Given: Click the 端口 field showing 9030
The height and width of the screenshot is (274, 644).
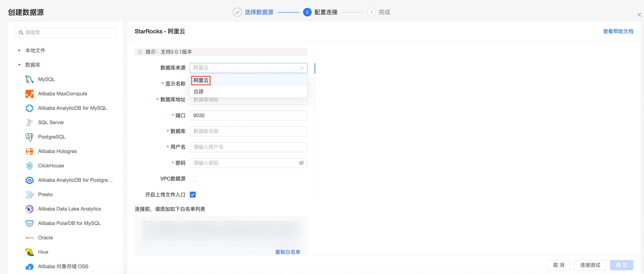Looking at the screenshot, I should tap(249, 116).
